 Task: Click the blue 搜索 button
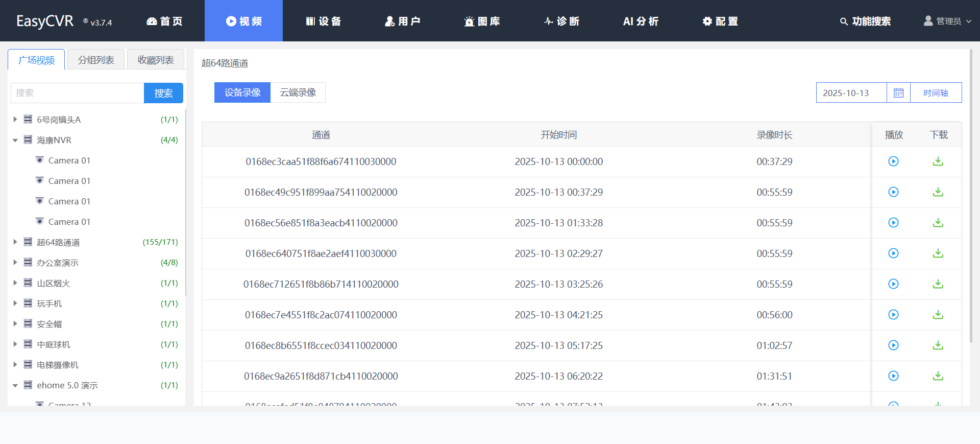click(163, 93)
